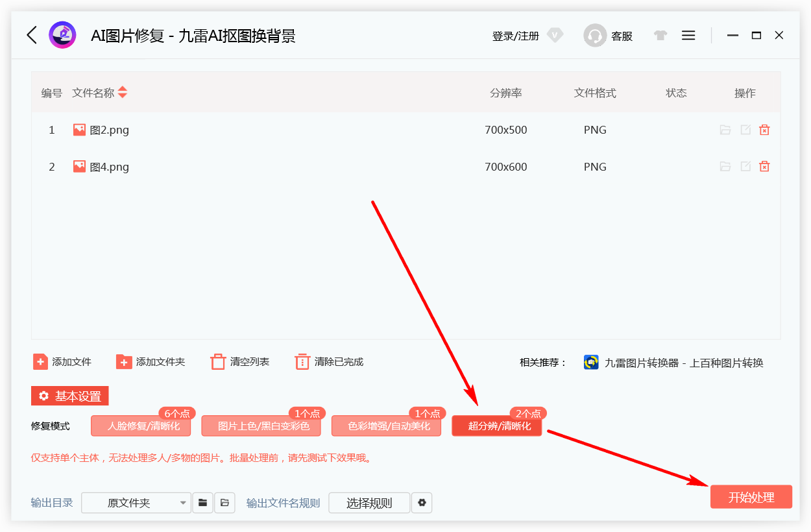Screen dimensions: 811x532
Task: Click row number 2 cell
Action: click(52, 167)
